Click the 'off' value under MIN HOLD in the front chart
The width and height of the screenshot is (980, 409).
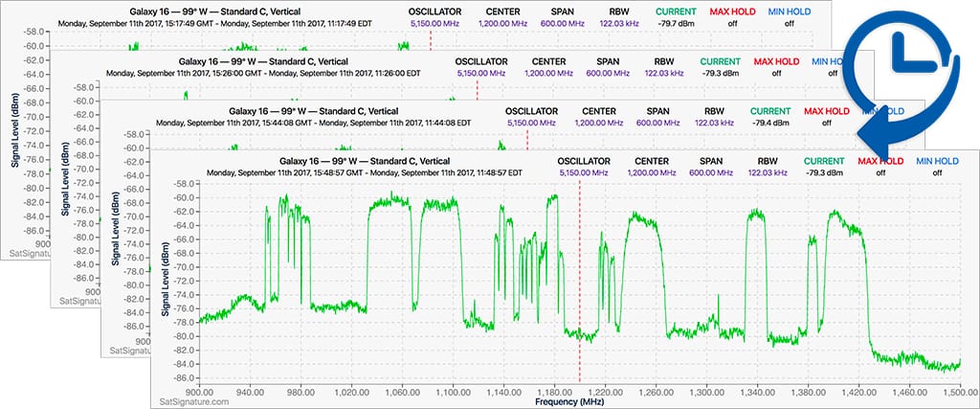coord(937,172)
